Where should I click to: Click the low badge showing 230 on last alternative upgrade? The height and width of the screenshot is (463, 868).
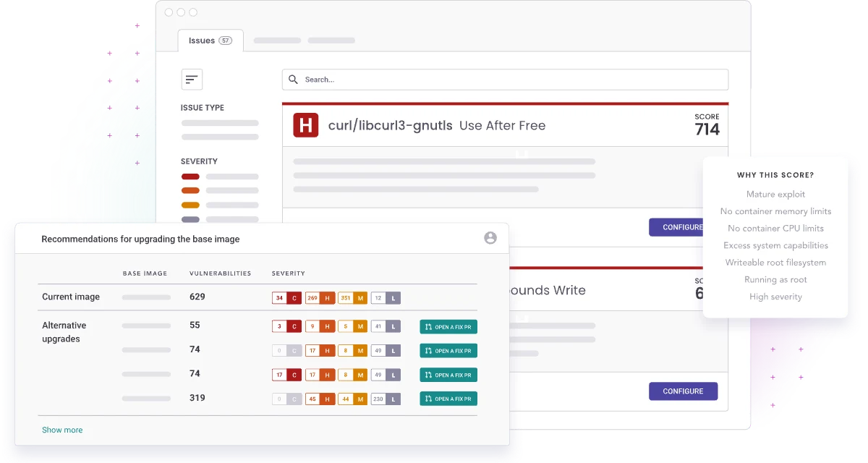coord(386,399)
